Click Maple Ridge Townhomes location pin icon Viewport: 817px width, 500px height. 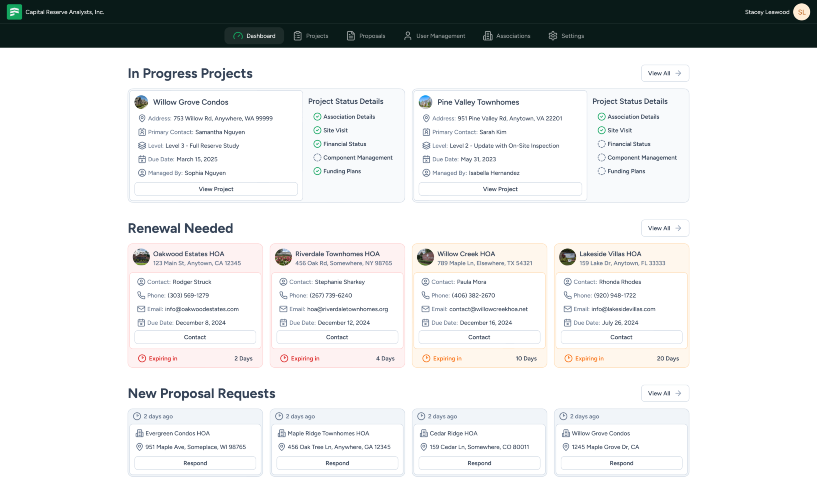[281, 447]
